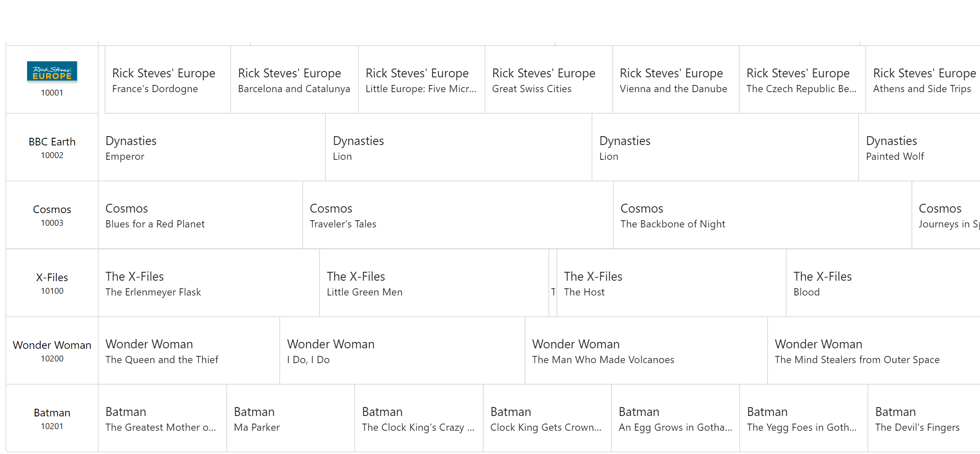Select the Cosmos channel 10003 cell
This screenshot has width=980, height=454.
[x=52, y=215]
